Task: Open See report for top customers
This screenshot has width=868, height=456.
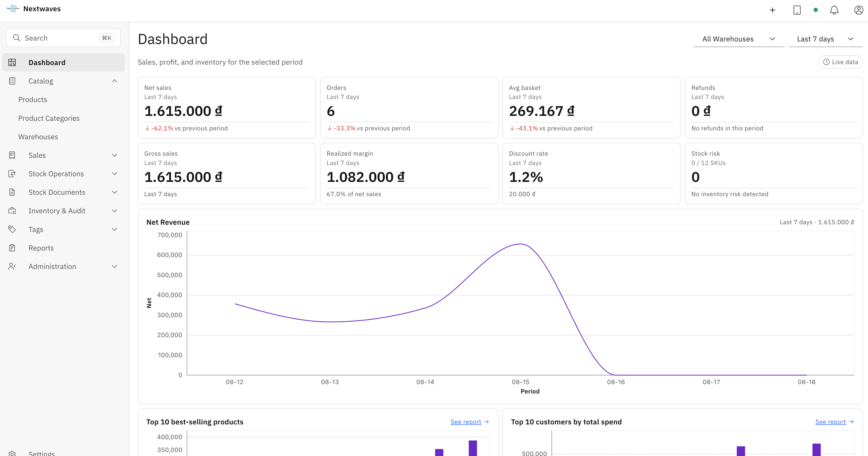Action: 830,422
